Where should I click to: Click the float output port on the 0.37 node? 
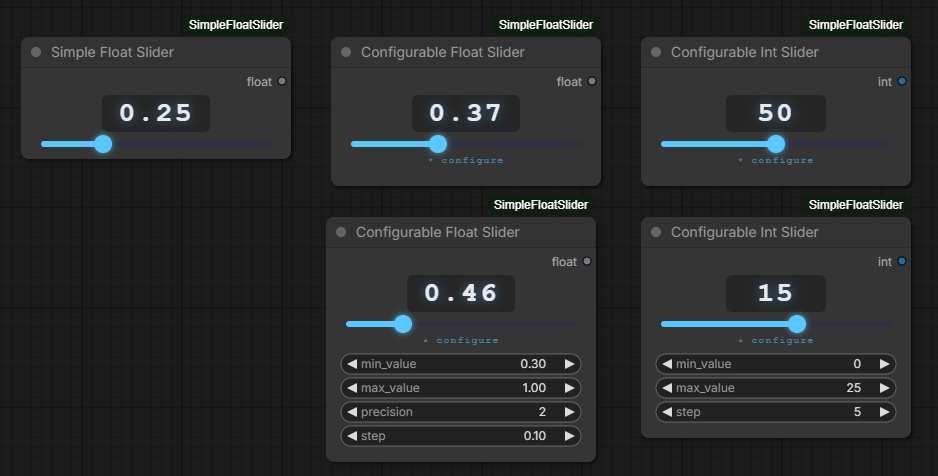(592, 81)
